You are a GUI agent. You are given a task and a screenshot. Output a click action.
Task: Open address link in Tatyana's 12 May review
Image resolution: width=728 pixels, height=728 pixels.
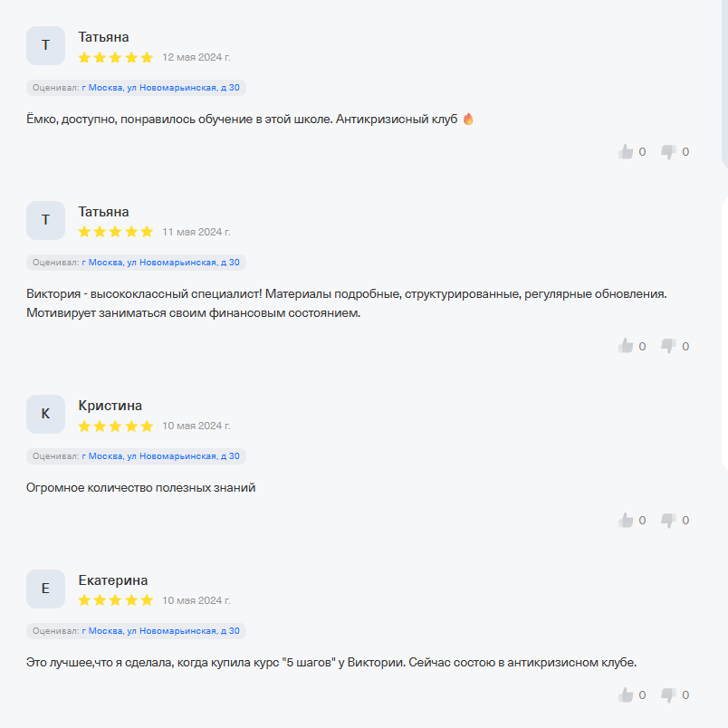[161, 88]
